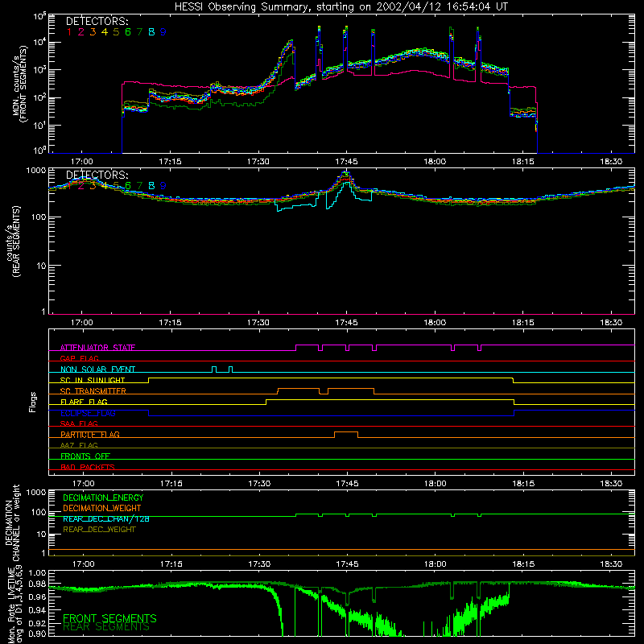This screenshot has width=644, height=644.
Task: Click the 0.94 tick on livetime axis
Action: [x=37, y=610]
